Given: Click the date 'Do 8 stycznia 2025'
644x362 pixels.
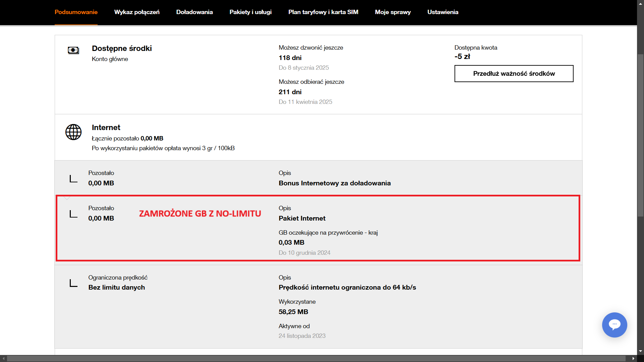Looking at the screenshot, I should tap(304, 68).
